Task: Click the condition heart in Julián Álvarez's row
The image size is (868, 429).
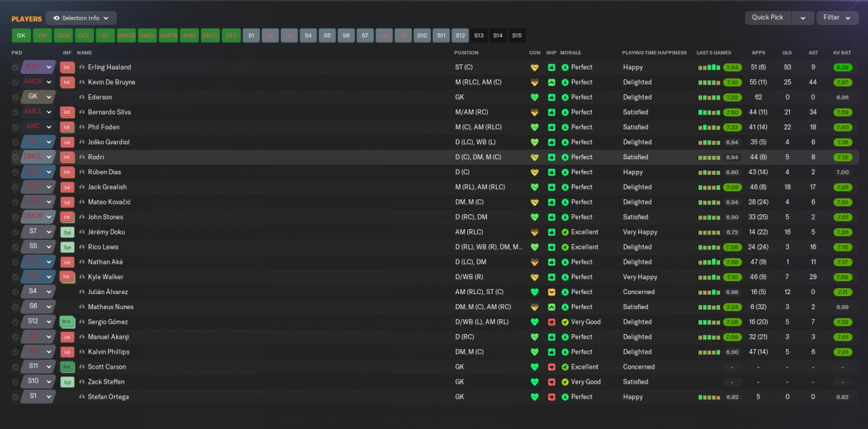Action: (x=534, y=292)
